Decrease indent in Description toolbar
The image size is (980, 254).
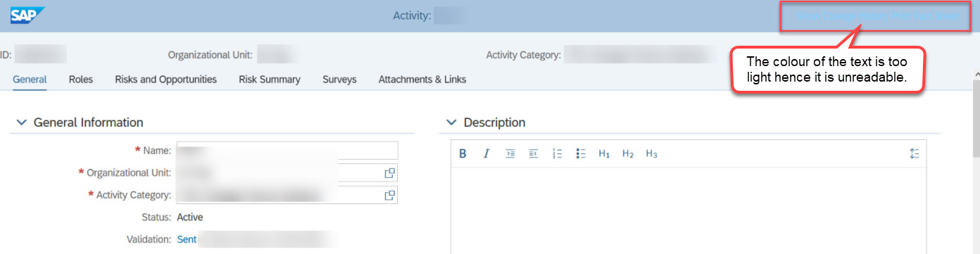pyautogui.click(x=533, y=154)
